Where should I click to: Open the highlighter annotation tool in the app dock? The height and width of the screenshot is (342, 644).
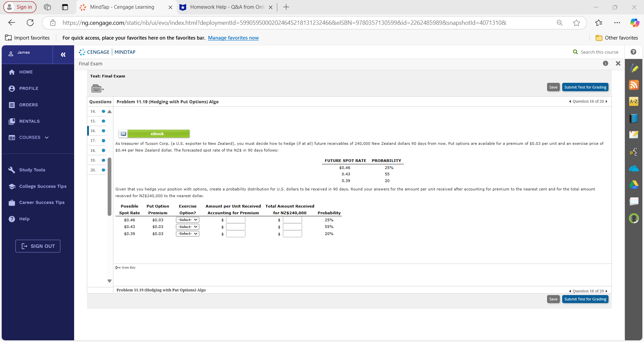click(x=634, y=68)
